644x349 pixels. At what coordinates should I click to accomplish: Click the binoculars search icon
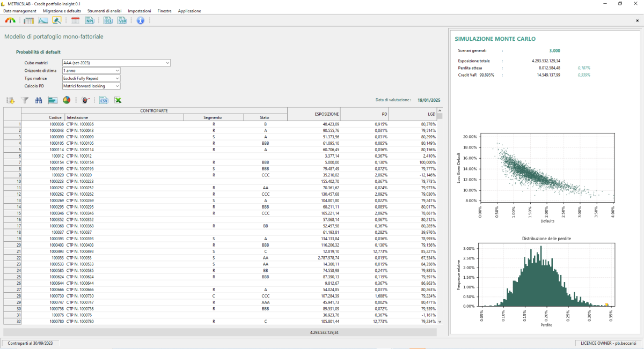tap(39, 100)
